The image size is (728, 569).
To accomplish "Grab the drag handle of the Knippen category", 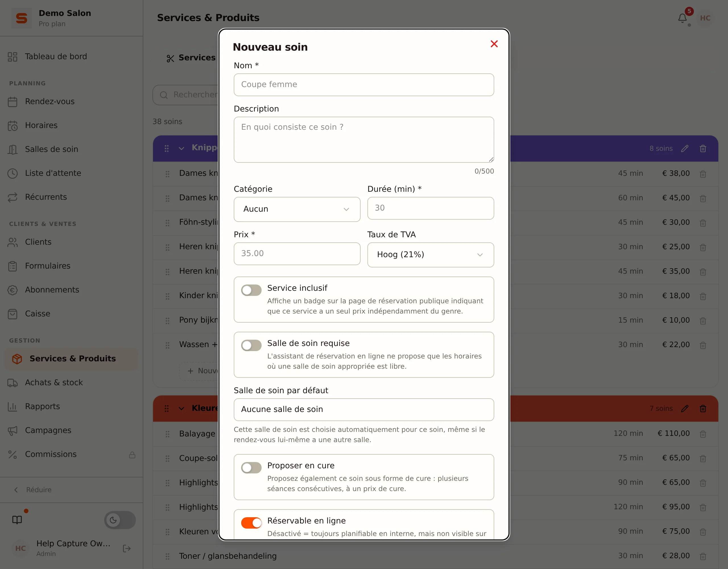I will [x=167, y=149].
